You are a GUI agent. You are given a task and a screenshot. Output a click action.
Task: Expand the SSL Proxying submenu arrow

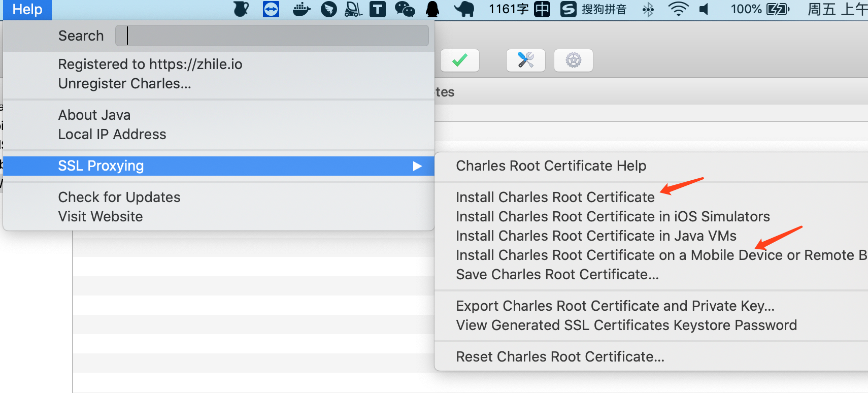click(417, 166)
